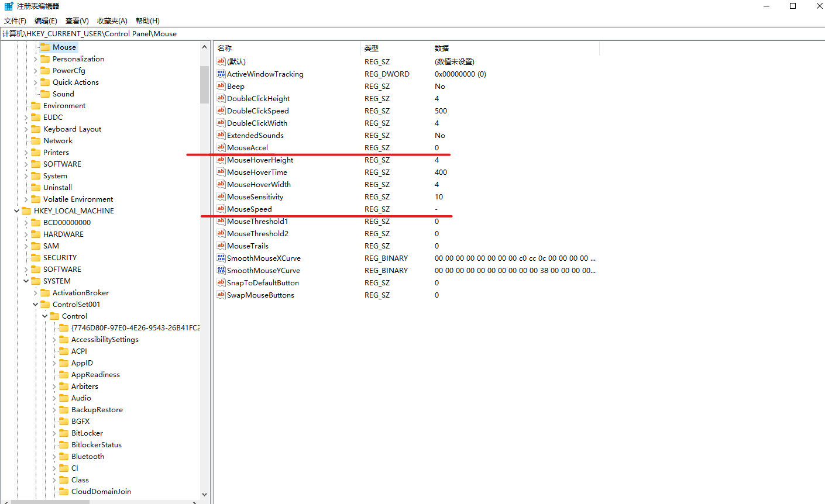Click the 类型 column header
This screenshot has height=504, width=825.
pos(372,48)
